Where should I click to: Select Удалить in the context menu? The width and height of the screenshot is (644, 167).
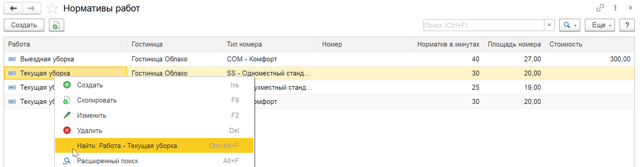coord(90,131)
